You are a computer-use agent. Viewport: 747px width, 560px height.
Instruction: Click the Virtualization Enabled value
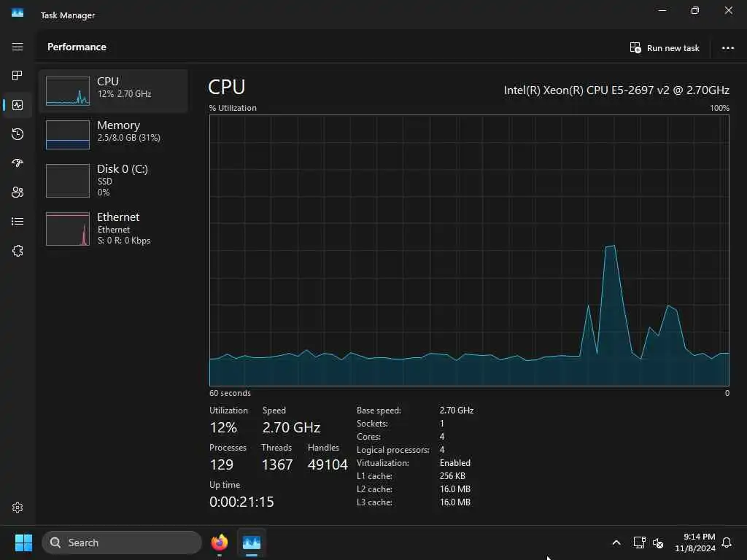point(455,463)
